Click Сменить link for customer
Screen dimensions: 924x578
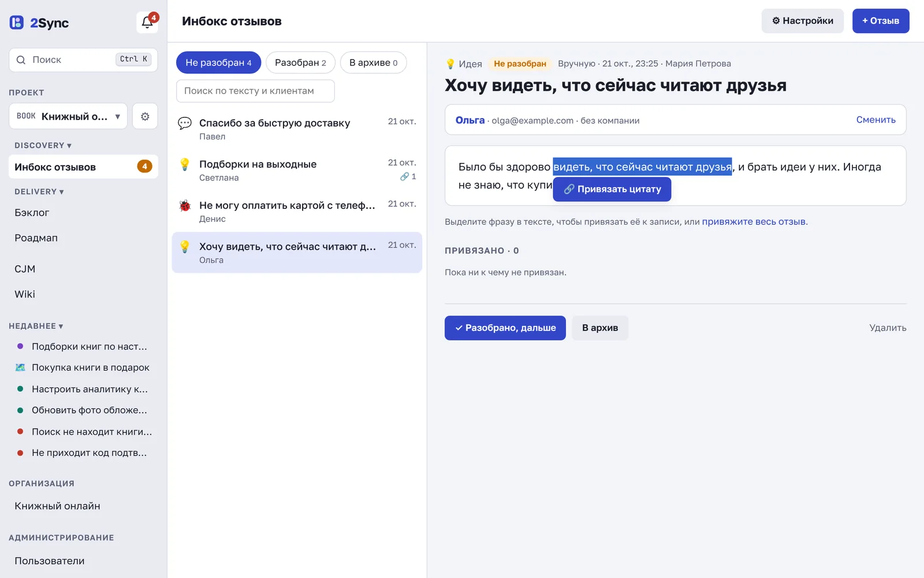pos(875,120)
